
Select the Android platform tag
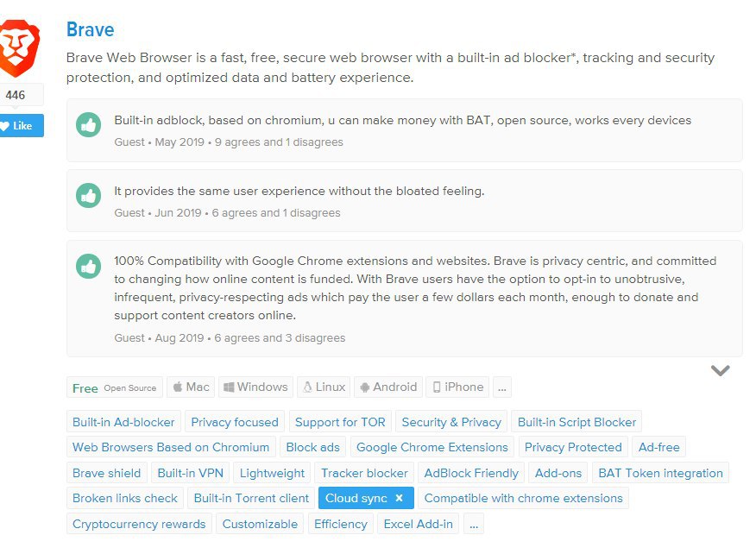(x=388, y=387)
